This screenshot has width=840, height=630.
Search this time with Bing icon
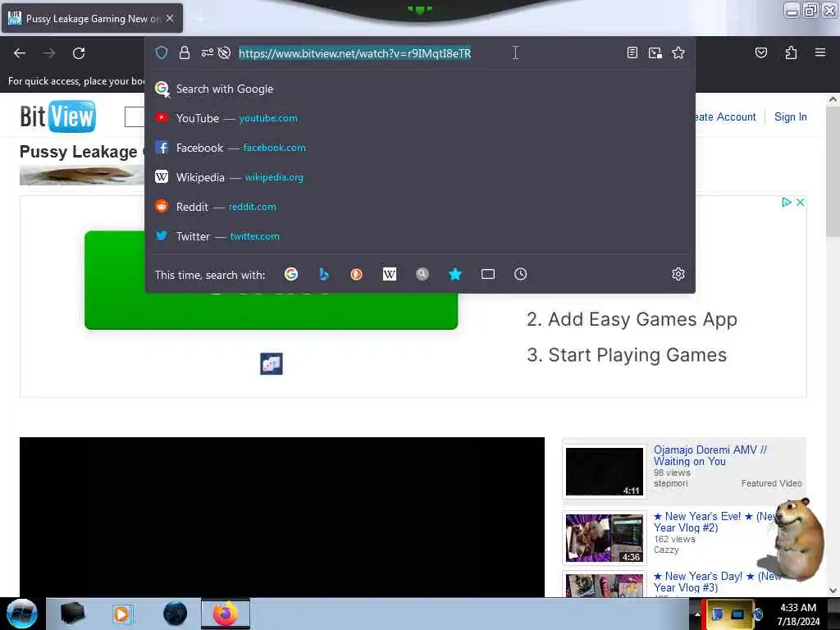tap(323, 274)
